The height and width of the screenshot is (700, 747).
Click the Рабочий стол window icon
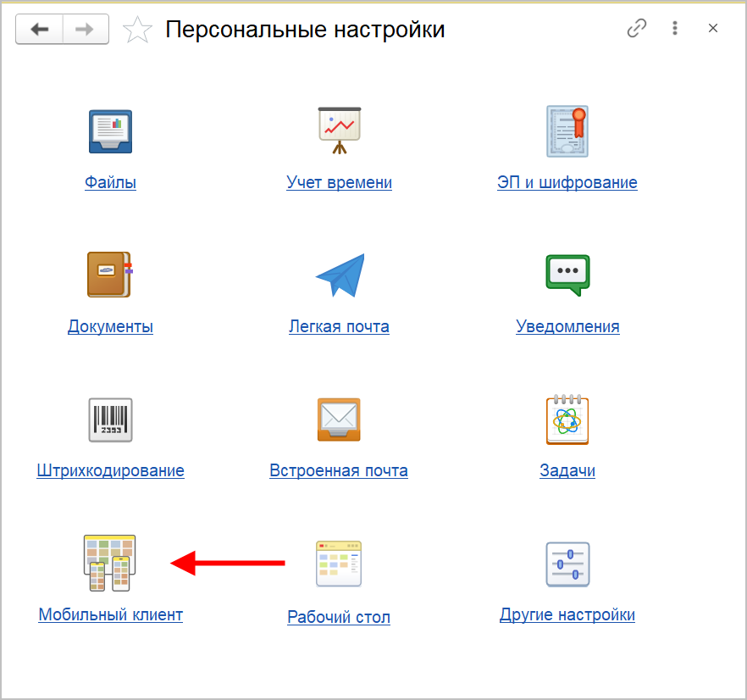[339, 563]
